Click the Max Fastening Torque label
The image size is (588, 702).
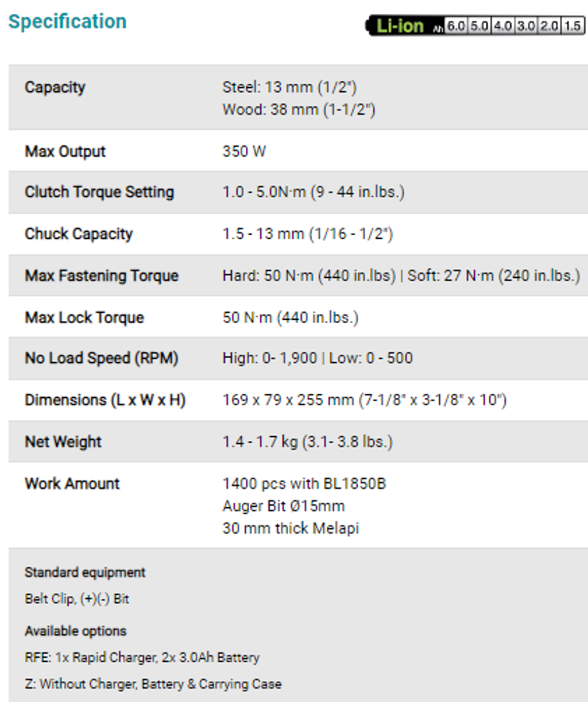[x=102, y=276]
